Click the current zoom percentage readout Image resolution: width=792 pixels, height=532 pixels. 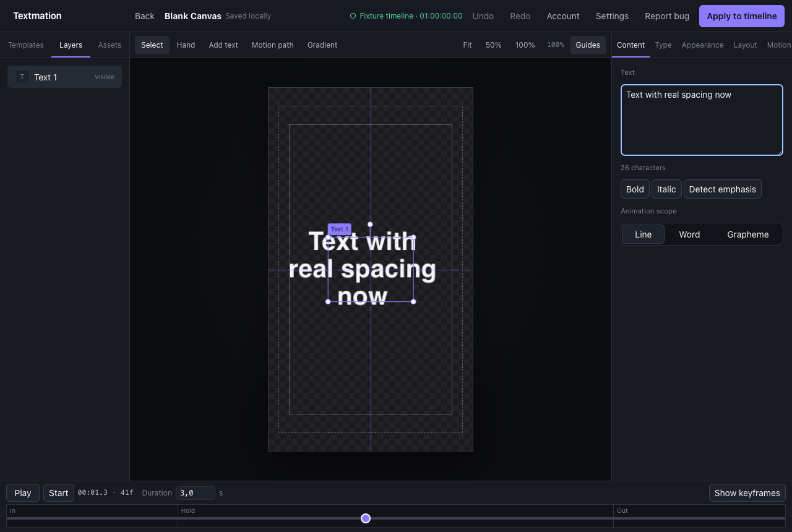(x=555, y=45)
